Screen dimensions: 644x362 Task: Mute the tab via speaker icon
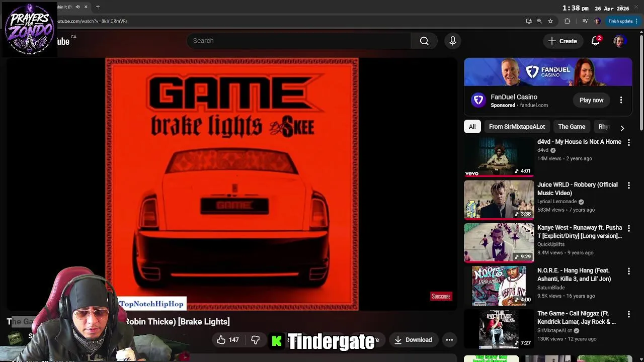[x=77, y=7]
